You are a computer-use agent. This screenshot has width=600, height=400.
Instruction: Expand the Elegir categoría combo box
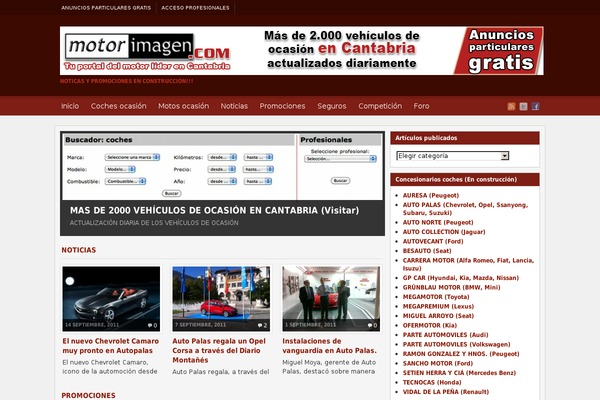tap(453, 156)
